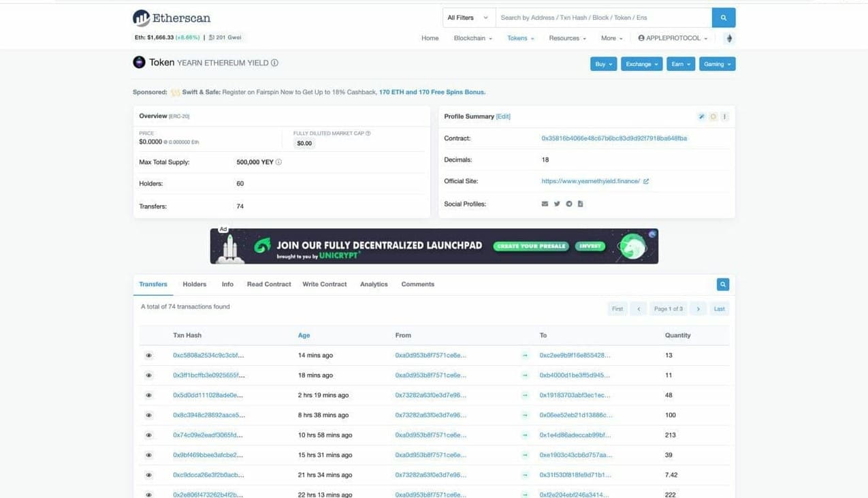Click the Edit link in Profile Summary
The width and height of the screenshot is (868, 498).
[x=503, y=116]
